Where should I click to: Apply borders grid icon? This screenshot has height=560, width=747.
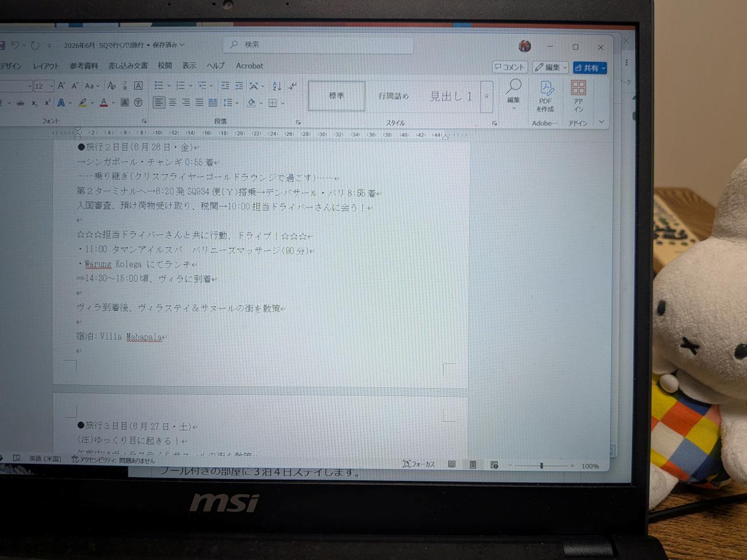(x=273, y=103)
